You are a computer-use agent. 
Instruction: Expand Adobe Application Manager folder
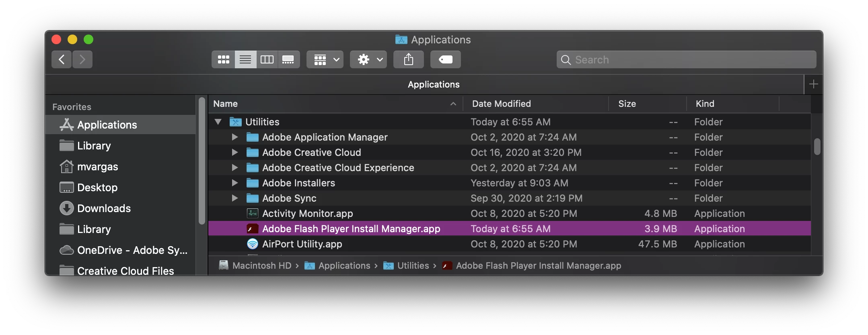click(235, 137)
